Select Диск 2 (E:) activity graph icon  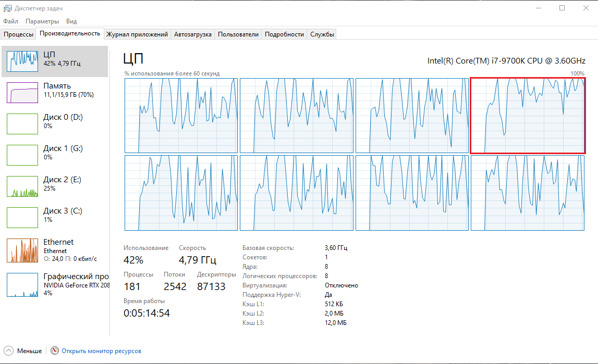(x=22, y=186)
